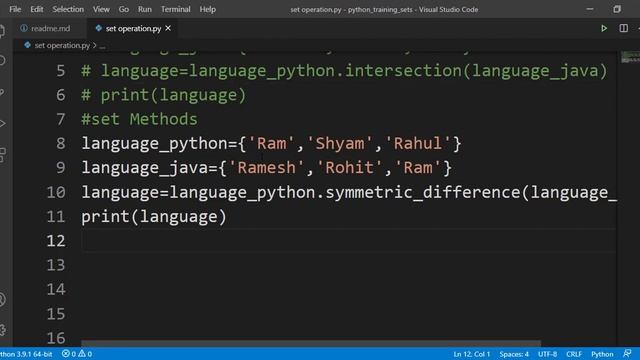Click the feedback icon in status bar

pos(627,353)
